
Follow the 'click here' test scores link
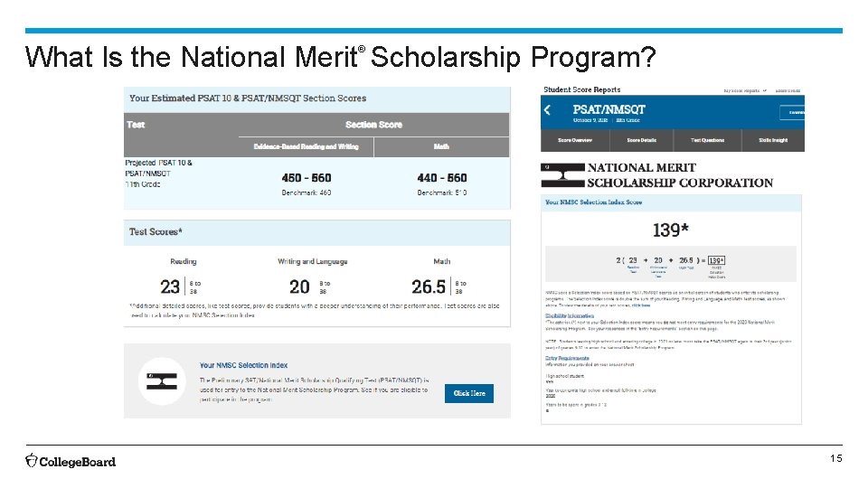pyautogui.click(x=640, y=305)
